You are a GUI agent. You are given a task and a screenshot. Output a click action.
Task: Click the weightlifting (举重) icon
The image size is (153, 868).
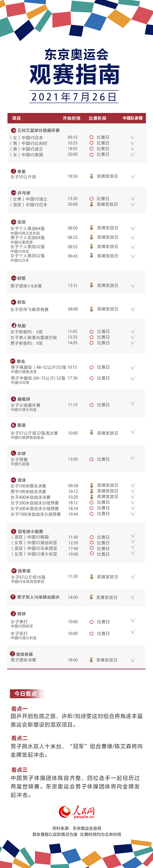[13, 171]
